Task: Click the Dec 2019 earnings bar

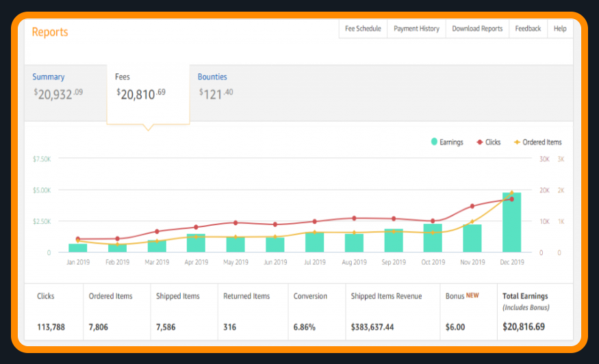Action: click(x=512, y=223)
